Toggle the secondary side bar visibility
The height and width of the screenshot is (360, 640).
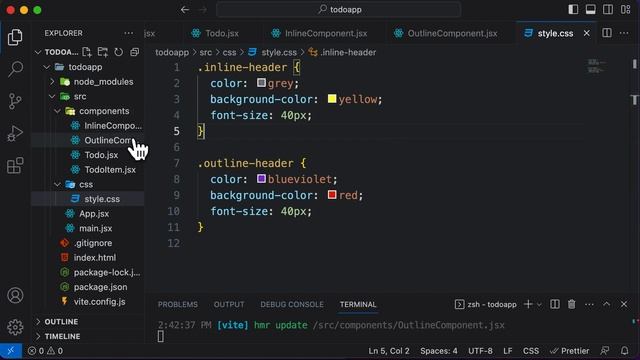click(x=608, y=9)
